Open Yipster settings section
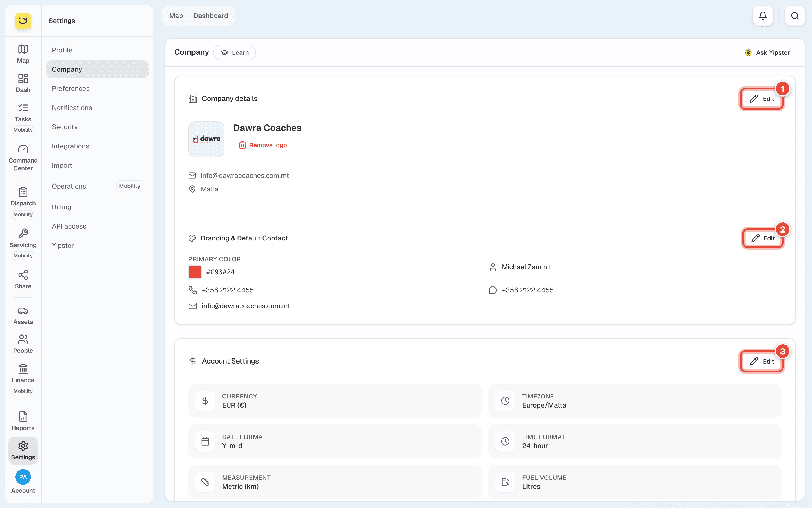This screenshot has width=812, height=508. point(97,245)
